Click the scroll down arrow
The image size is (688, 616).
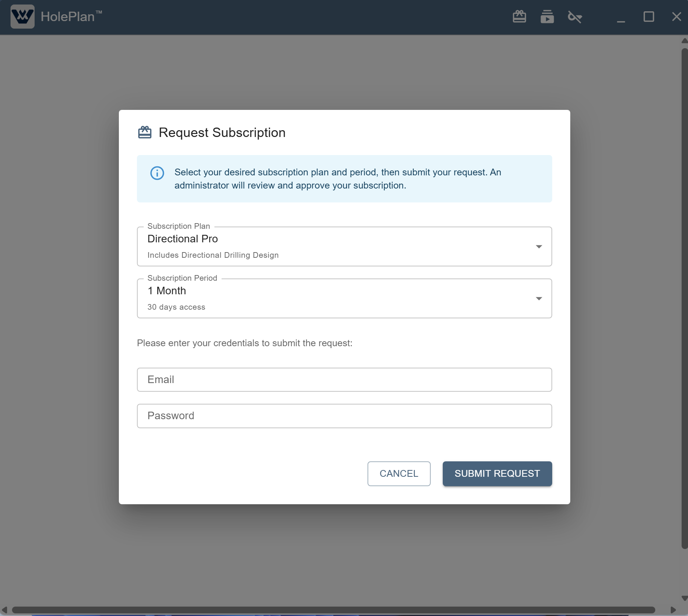pos(684,598)
